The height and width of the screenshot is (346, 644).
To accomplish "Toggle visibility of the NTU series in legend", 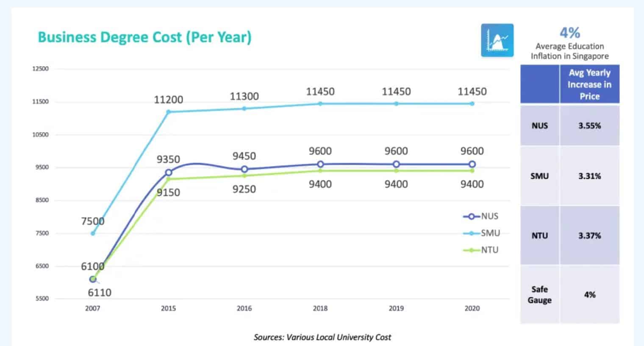I will pyautogui.click(x=491, y=250).
